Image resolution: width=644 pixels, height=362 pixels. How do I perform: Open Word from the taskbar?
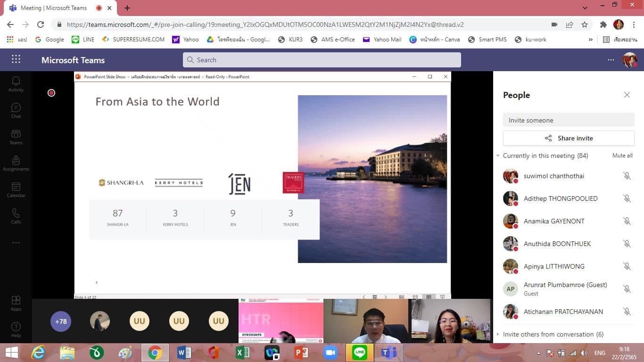coord(184,353)
